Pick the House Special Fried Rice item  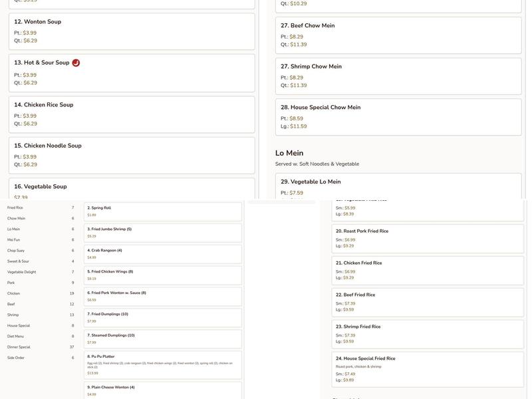pos(369,358)
